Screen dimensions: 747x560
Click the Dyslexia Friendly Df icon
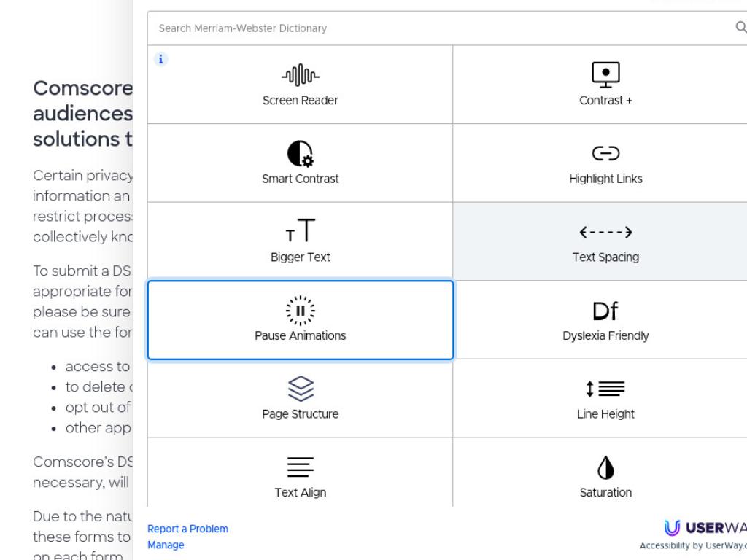(x=605, y=311)
